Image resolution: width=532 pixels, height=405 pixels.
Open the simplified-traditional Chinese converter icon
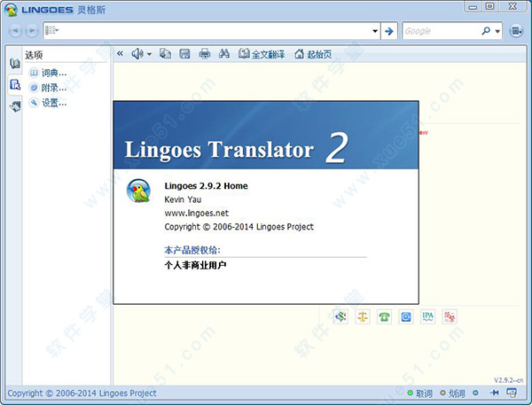click(450, 316)
